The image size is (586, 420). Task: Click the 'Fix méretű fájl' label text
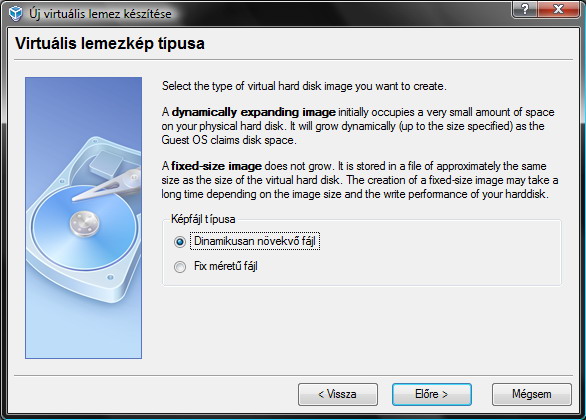pos(226,266)
